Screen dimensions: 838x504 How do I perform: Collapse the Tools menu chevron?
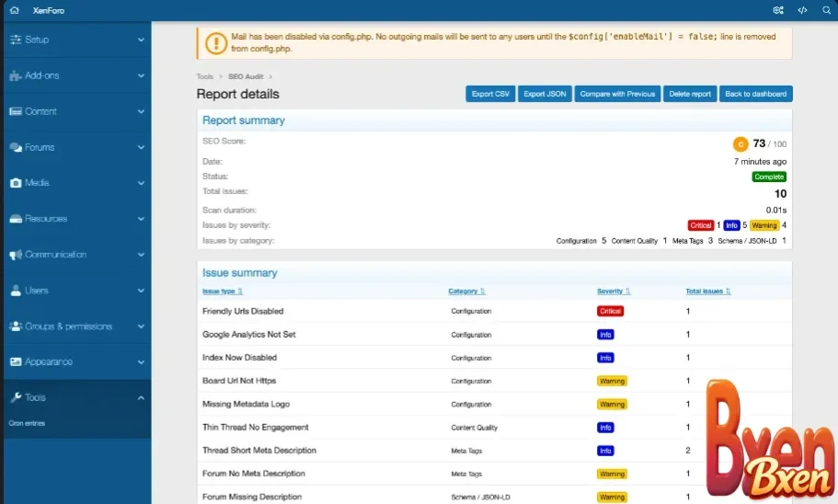[141, 397]
